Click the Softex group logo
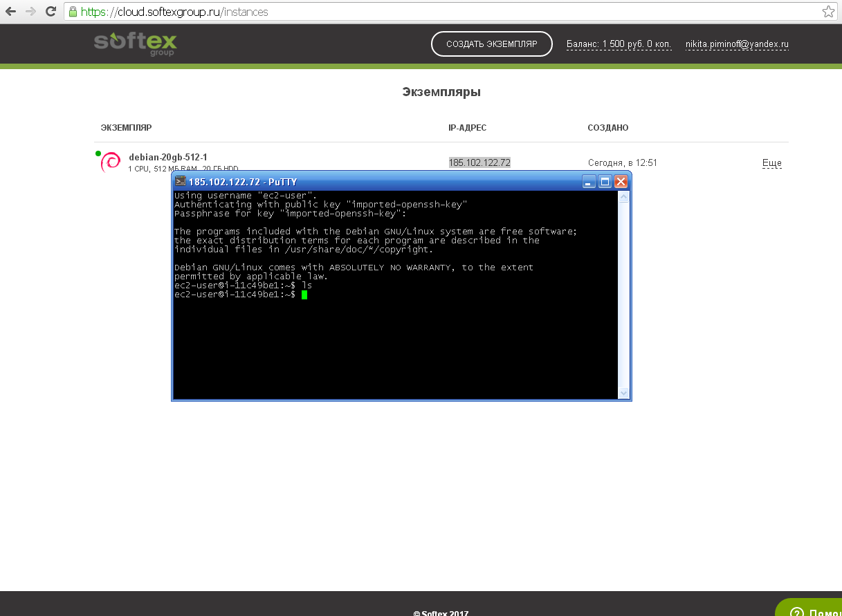 (136, 43)
